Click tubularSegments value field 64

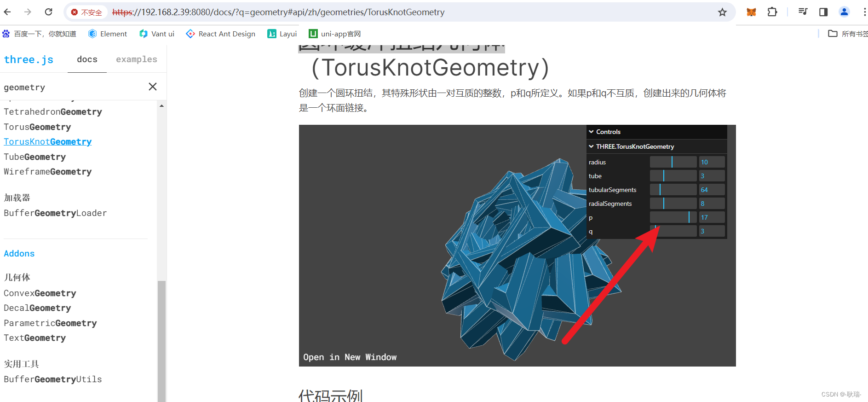coord(712,190)
